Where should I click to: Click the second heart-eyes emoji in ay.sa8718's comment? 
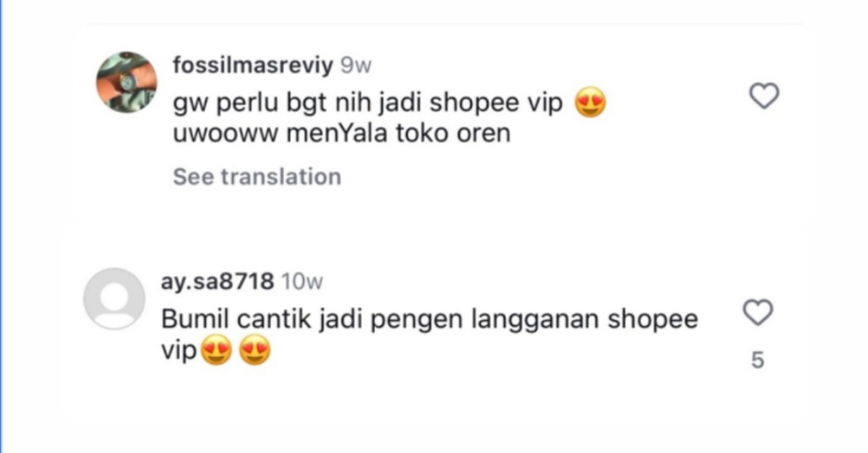(x=255, y=351)
